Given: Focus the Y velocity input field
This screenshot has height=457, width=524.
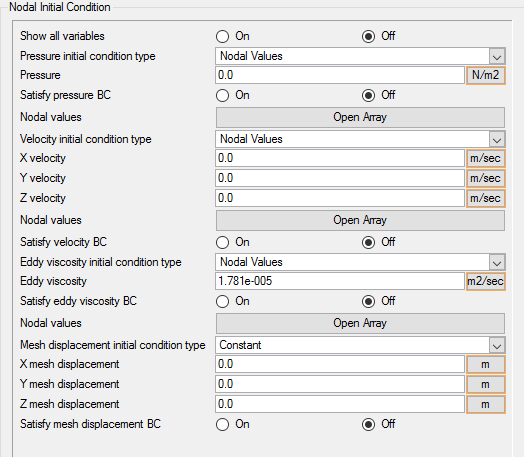Looking at the screenshot, I should pos(340,178).
